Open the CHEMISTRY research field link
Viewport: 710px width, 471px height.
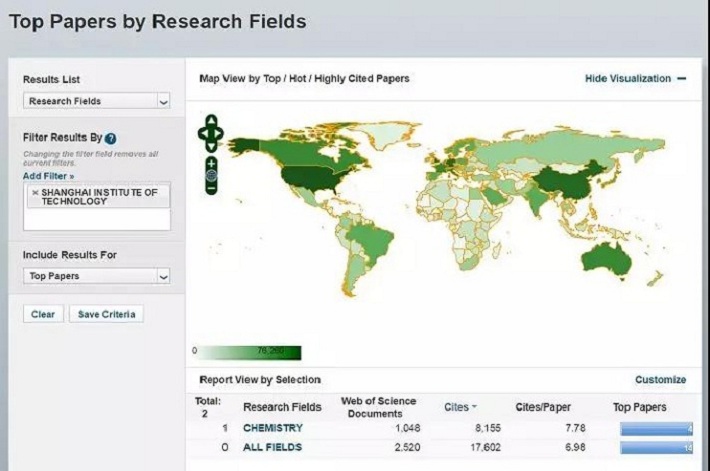[x=272, y=428]
